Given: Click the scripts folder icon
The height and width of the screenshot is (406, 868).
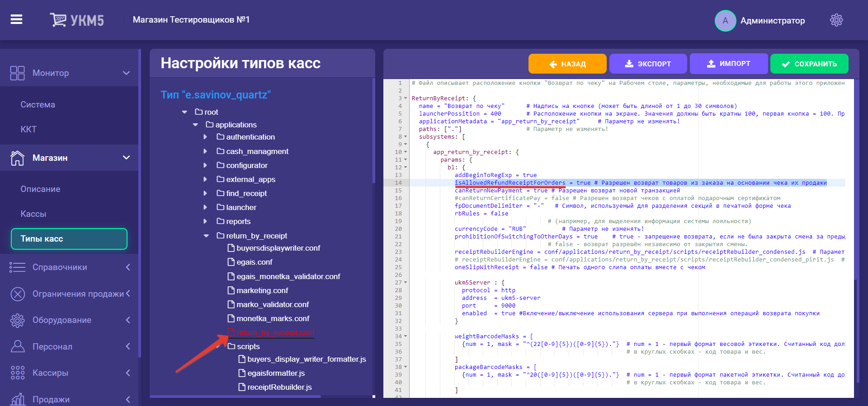Looking at the screenshot, I should [231, 346].
